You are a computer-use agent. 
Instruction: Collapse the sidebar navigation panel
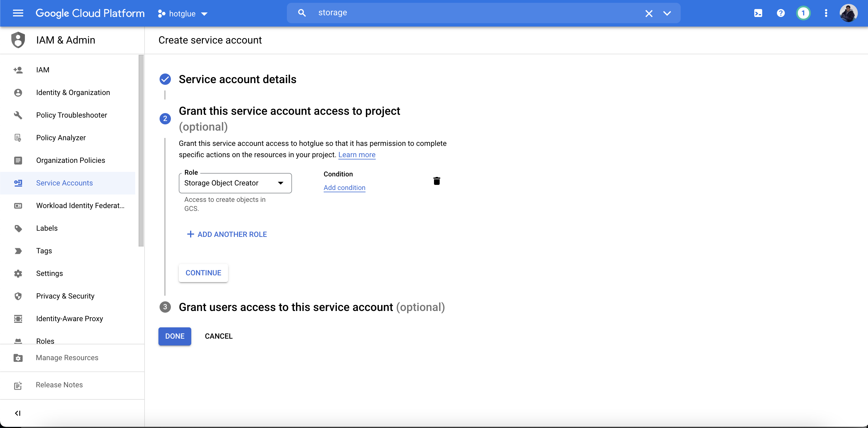pos(18,413)
